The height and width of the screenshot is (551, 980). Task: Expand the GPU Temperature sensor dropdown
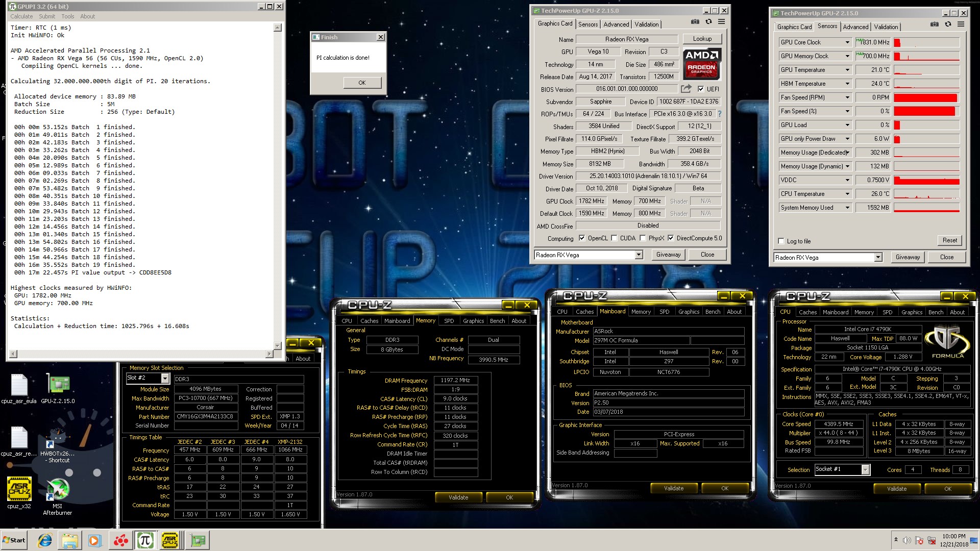coord(848,70)
